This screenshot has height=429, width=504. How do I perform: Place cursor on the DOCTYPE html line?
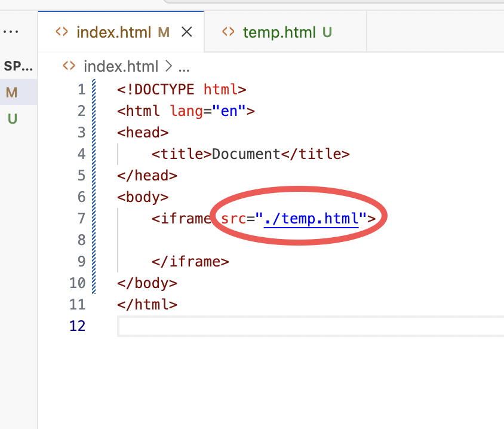(182, 90)
